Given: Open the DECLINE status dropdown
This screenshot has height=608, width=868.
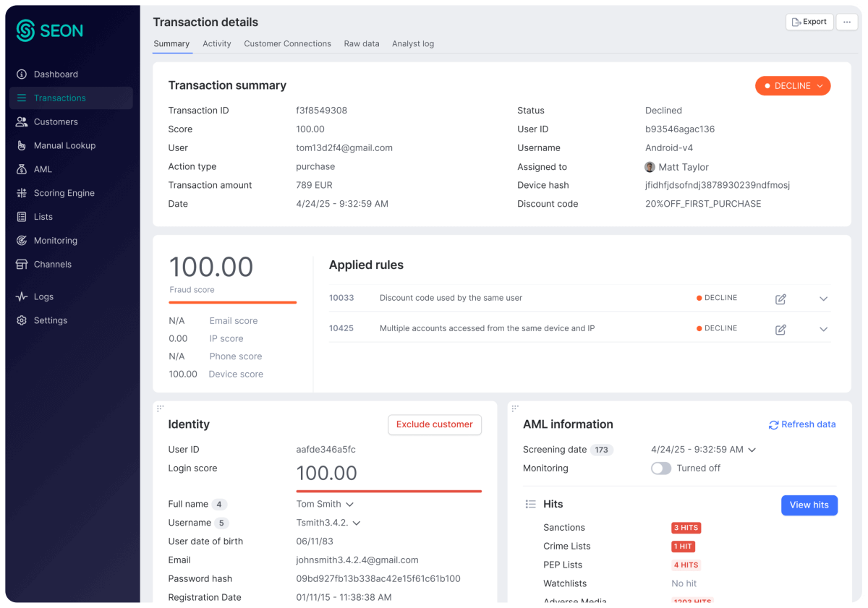Looking at the screenshot, I should [x=793, y=86].
